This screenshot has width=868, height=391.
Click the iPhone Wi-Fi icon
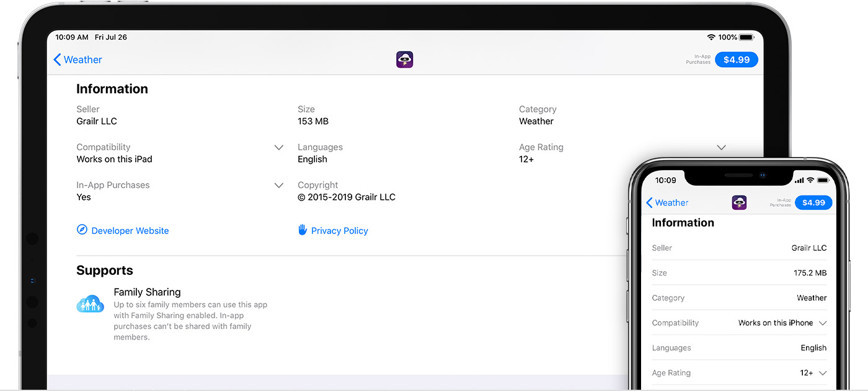810,180
